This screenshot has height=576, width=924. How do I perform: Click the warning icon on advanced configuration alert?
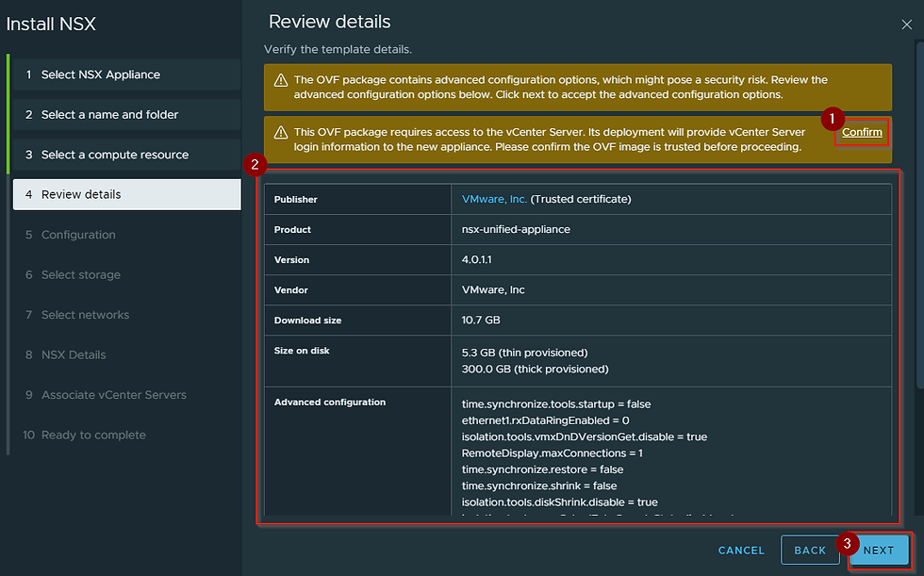tap(281, 80)
